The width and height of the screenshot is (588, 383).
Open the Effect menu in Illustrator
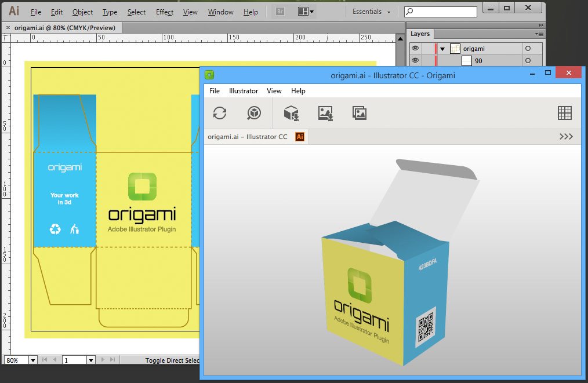[165, 12]
